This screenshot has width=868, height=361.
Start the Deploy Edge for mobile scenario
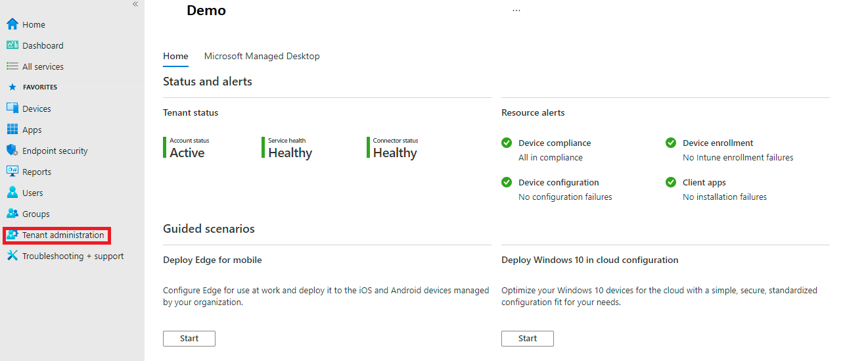pyautogui.click(x=189, y=338)
